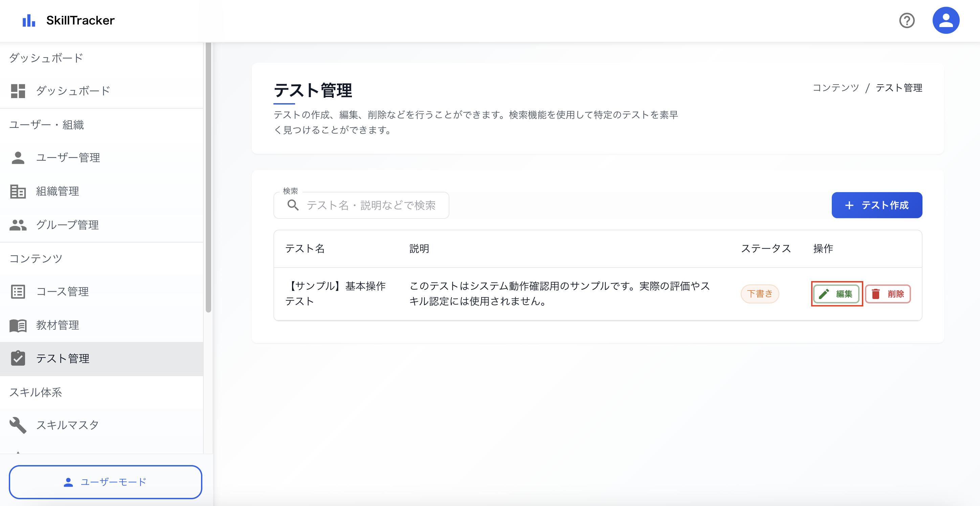Switch to ユーザーモード
980x506 pixels.
(x=105, y=482)
